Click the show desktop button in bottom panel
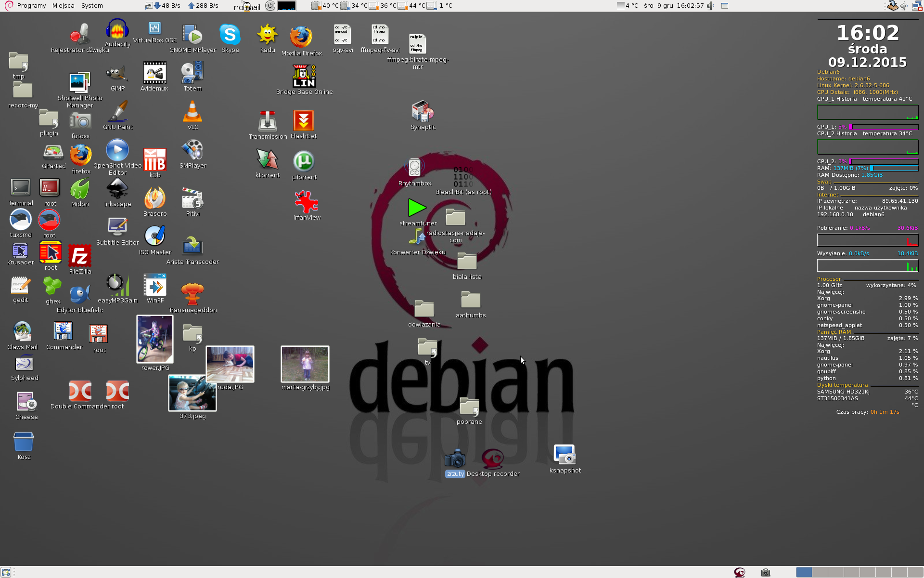 [6, 572]
